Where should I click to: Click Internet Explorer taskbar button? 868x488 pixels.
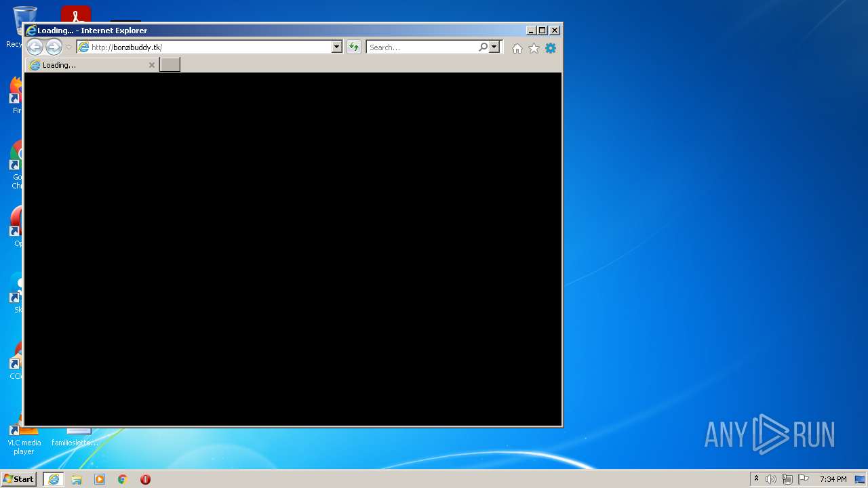(54, 479)
